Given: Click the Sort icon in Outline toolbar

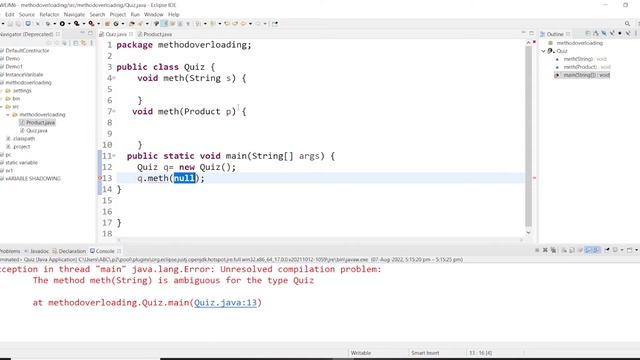Looking at the screenshot, I should click(x=596, y=33).
